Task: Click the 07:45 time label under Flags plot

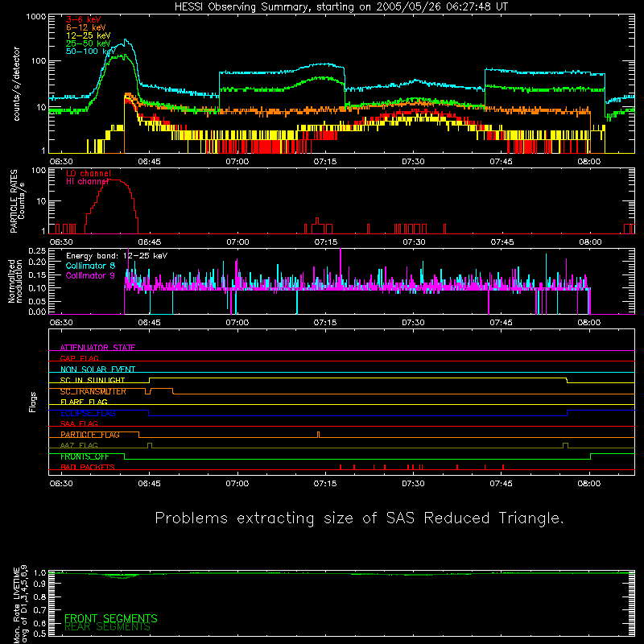Action: click(501, 484)
